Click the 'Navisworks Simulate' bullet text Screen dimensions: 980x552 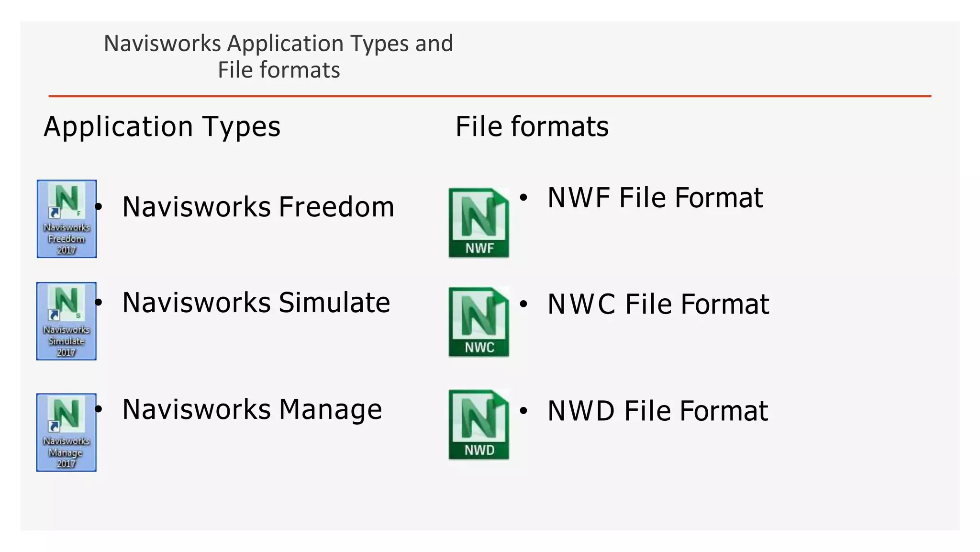pyautogui.click(x=256, y=303)
